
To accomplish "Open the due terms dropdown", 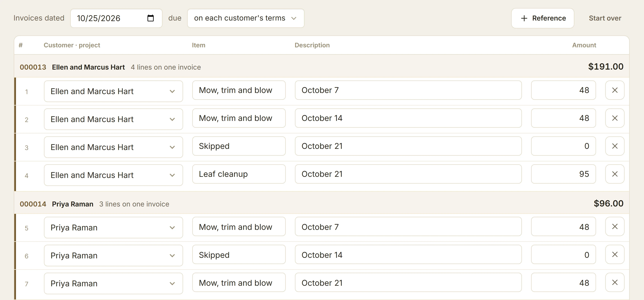I will point(246,18).
